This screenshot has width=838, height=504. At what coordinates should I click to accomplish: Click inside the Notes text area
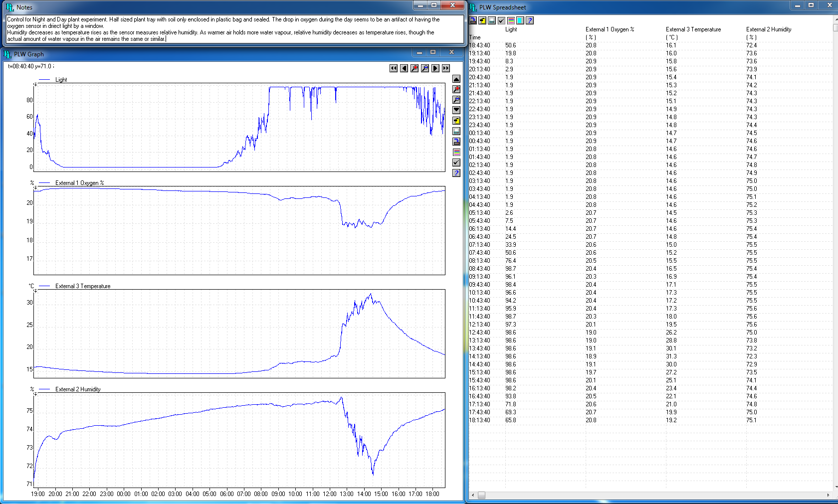click(234, 29)
